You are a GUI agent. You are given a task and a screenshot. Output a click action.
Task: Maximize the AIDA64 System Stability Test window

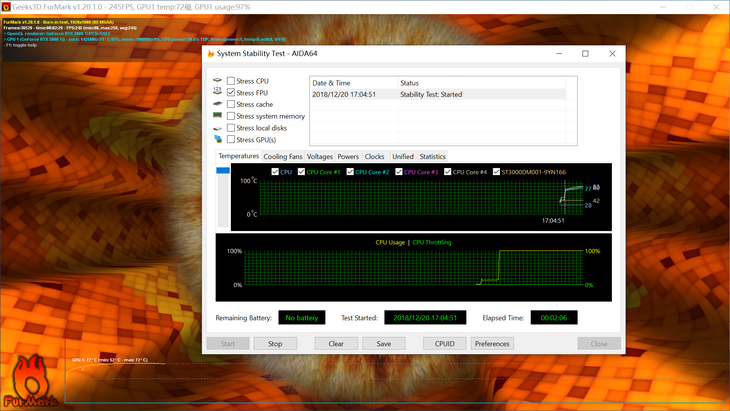(x=585, y=54)
